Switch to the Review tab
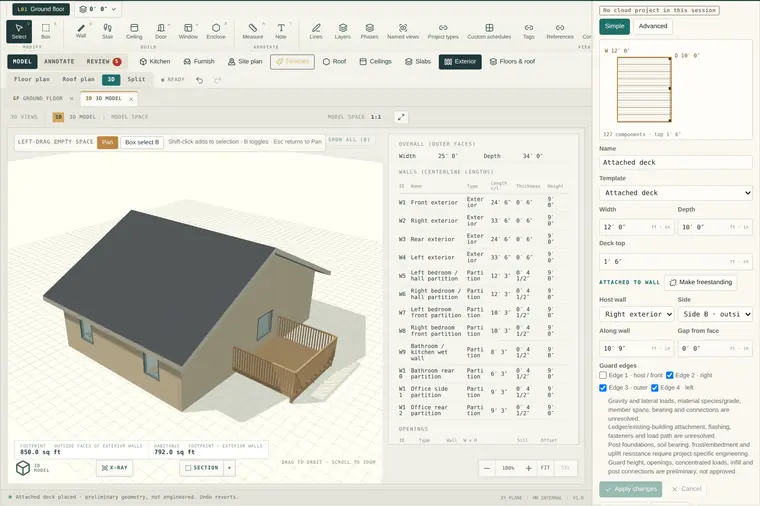 point(103,62)
